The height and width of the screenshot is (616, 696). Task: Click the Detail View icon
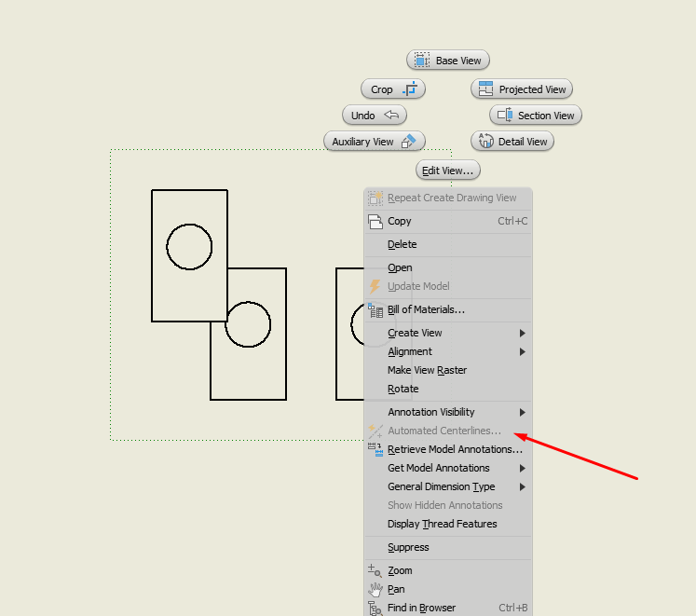tap(485, 141)
